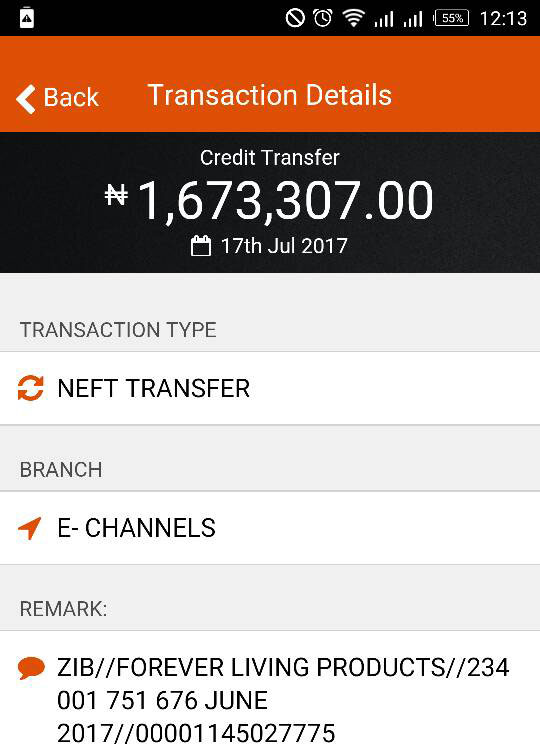Tap the Wi-Fi status bar icon

coord(353,18)
